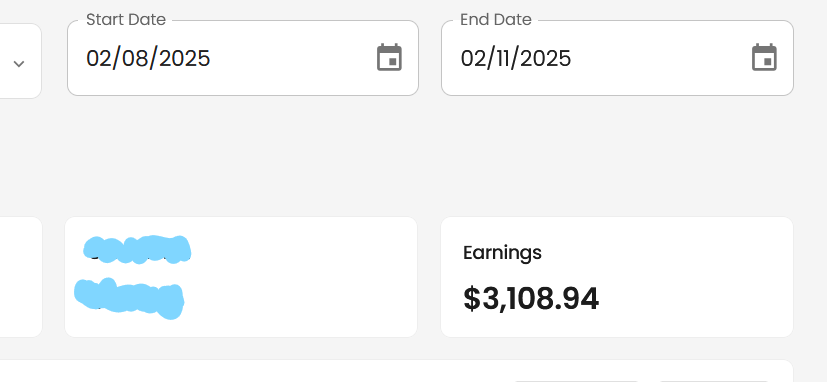
Task: Click the Start Date field label
Action: (126, 20)
